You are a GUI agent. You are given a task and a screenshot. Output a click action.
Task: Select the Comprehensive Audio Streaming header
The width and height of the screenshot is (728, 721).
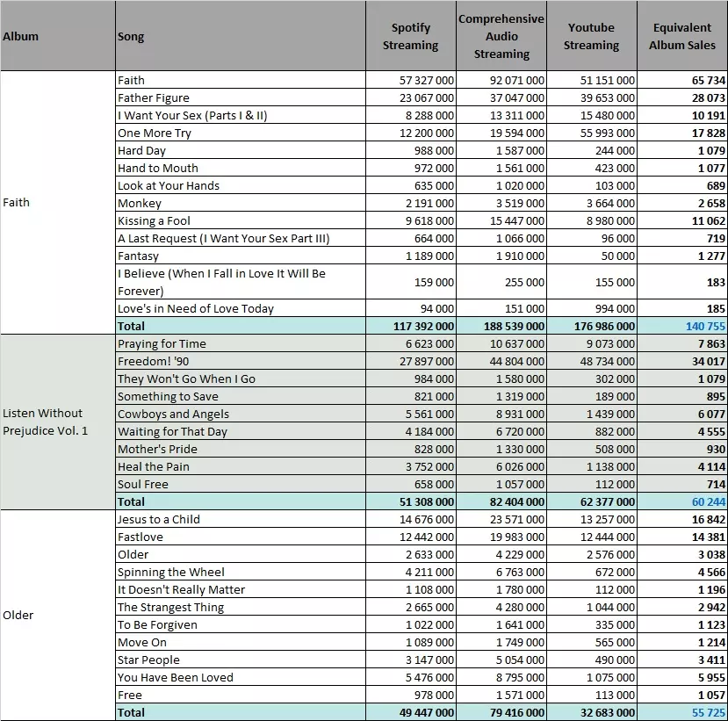(501, 36)
